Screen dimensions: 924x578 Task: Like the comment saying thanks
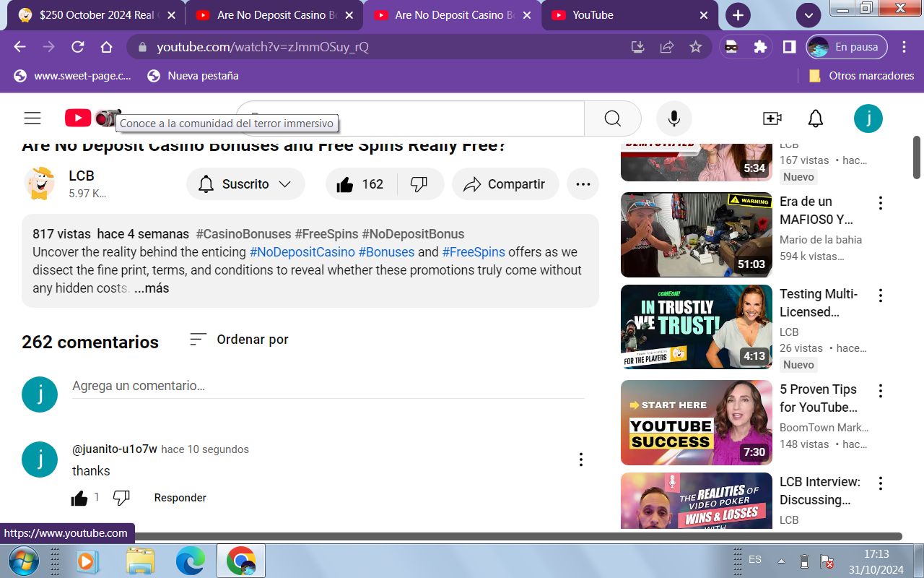[79, 498]
